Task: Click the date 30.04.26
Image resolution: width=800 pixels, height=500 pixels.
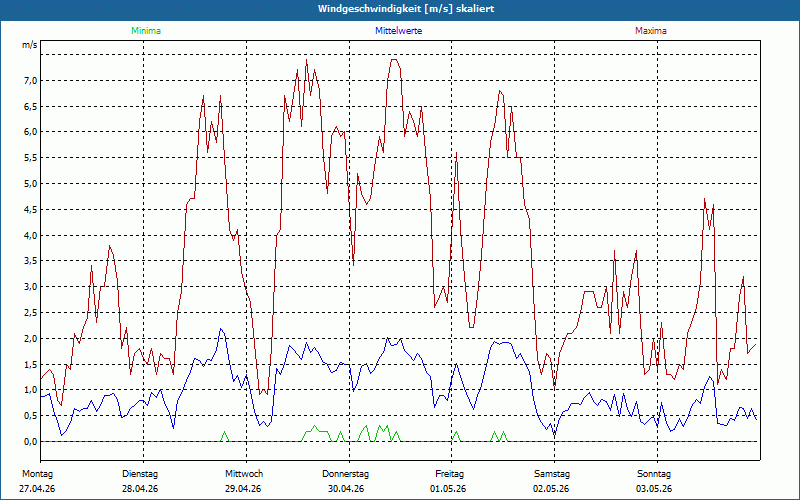Action: tap(346, 489)
